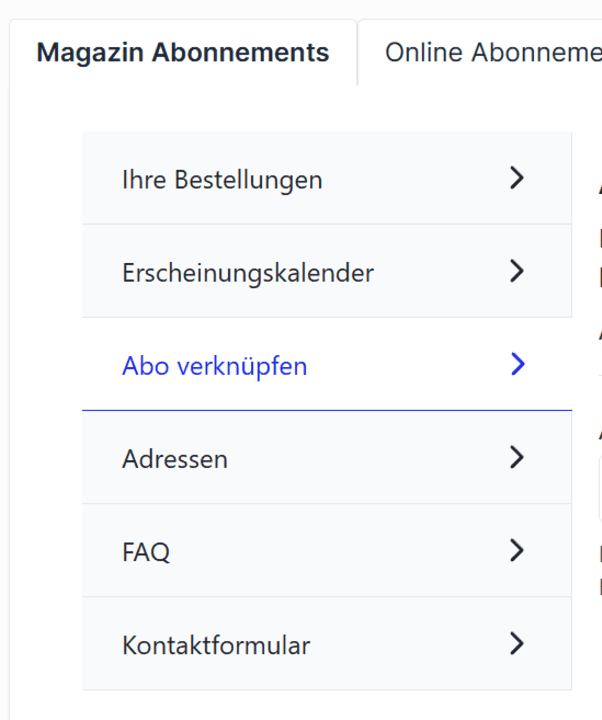The image size is (602, 720).
Task: Click empty space in the Erscheinungskalender row
Action: tap(440, 272)
